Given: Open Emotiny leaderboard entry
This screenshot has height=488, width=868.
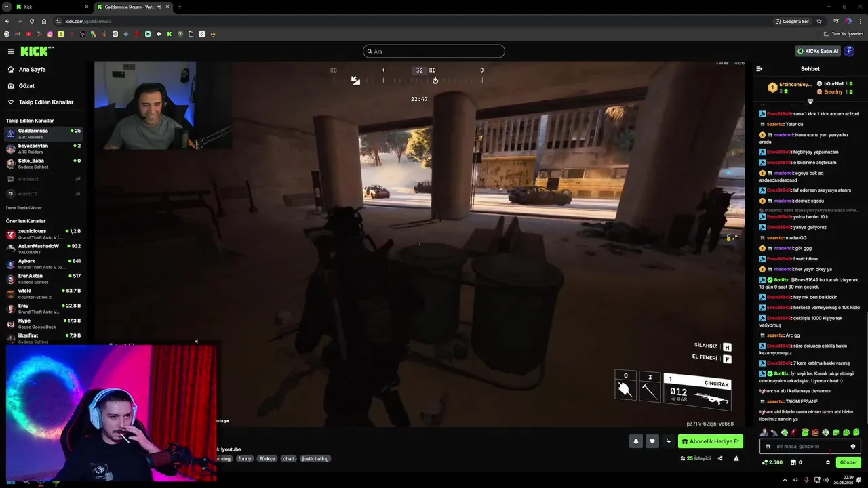Looking at the screenshot, I should (x=835, y=91).
